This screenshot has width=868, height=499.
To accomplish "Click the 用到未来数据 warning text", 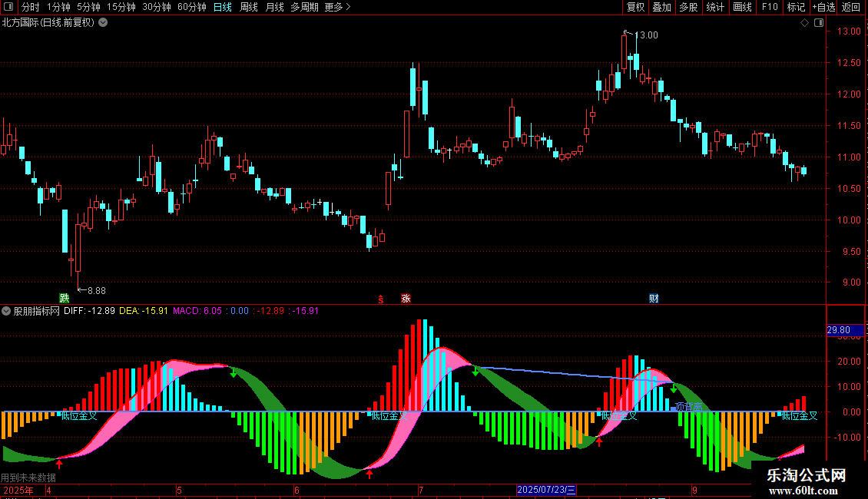I will (28, 478).
